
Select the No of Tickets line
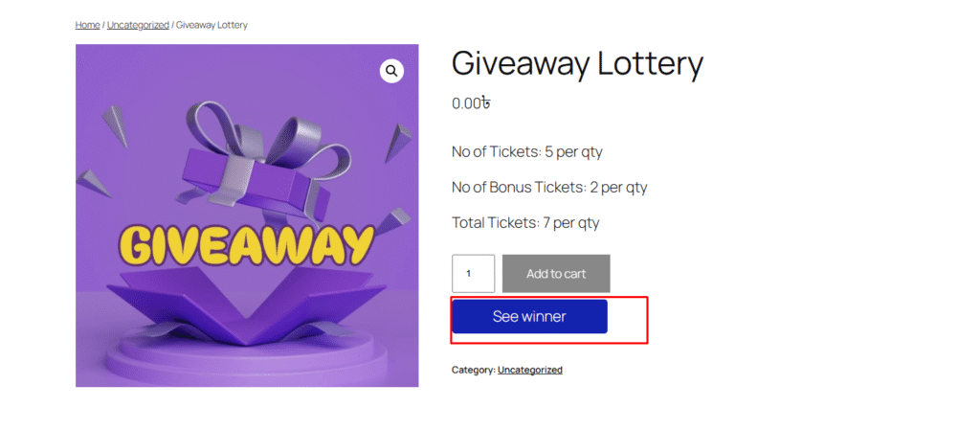(x=526, y=151)
